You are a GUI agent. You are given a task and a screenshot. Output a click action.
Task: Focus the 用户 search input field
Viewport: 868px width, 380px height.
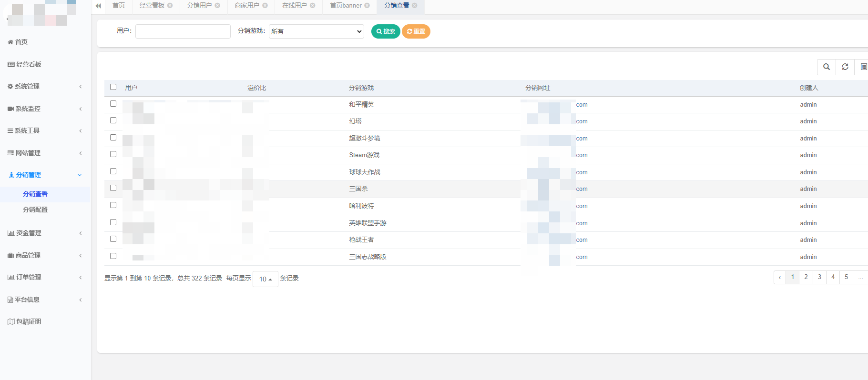(183, 31)
